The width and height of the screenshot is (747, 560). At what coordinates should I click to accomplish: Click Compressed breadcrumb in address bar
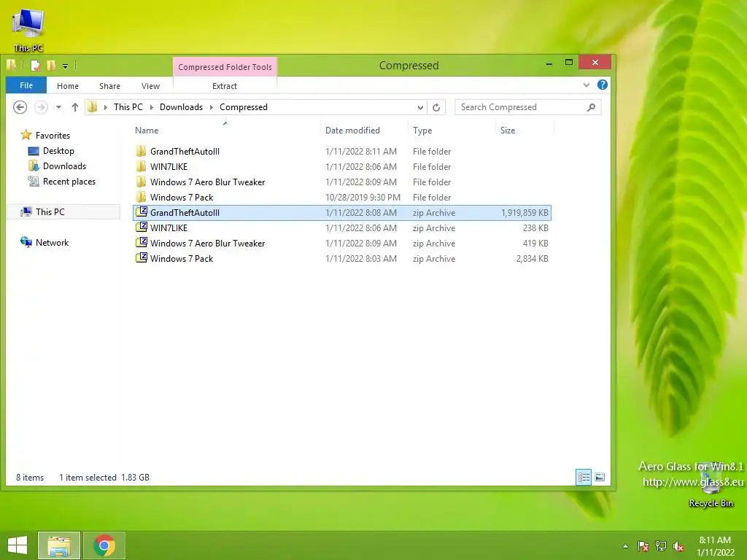tap(244, 107)
